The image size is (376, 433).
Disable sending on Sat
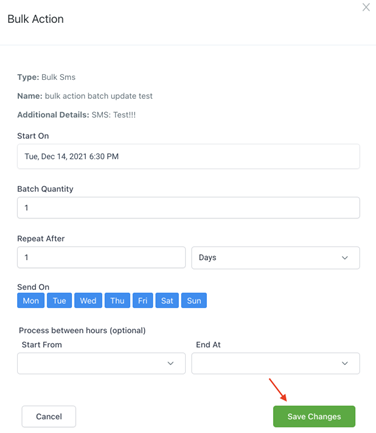[x=167, y=300]
